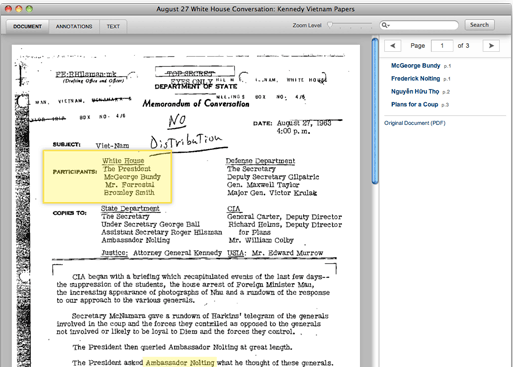The image size is (513, 367).
Task: Select the Document tab
Action: click(x=27, y=26)
